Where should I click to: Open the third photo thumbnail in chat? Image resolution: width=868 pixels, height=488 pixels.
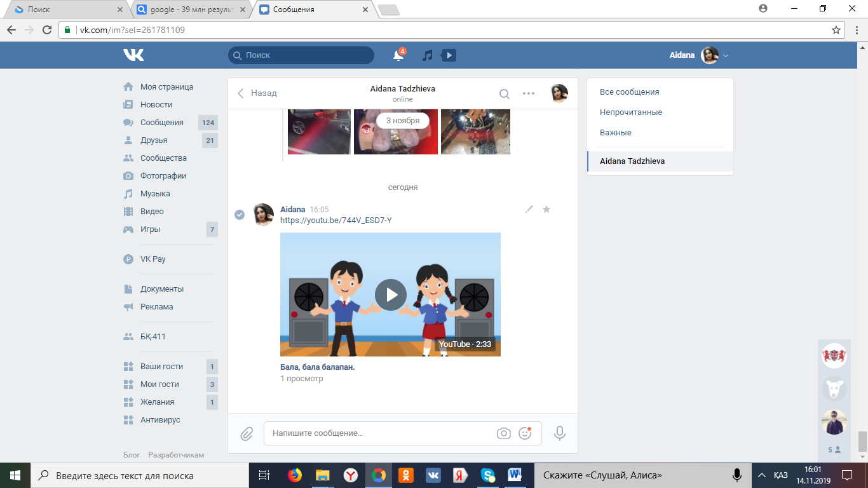pyautogui.click(x=475, y=132)
